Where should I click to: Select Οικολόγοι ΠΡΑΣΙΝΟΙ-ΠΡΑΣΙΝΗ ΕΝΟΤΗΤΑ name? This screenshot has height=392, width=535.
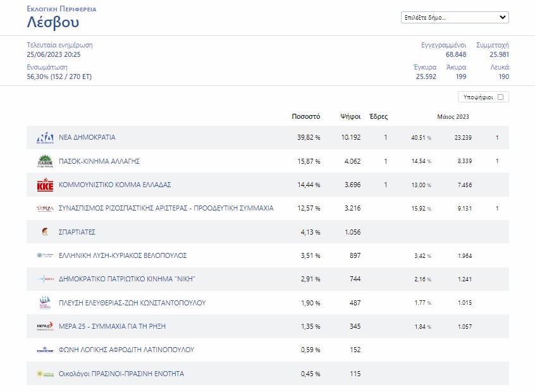121,374
